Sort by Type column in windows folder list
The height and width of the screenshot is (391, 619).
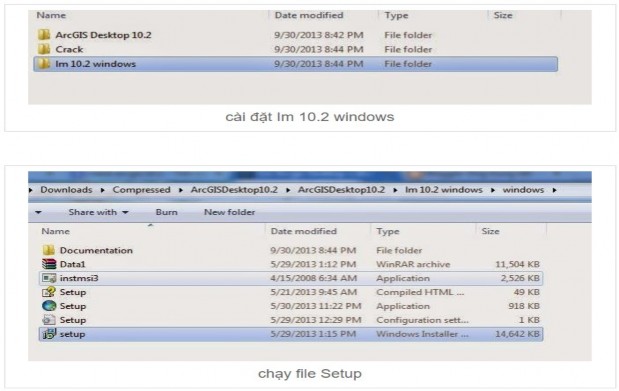[388, 231]
